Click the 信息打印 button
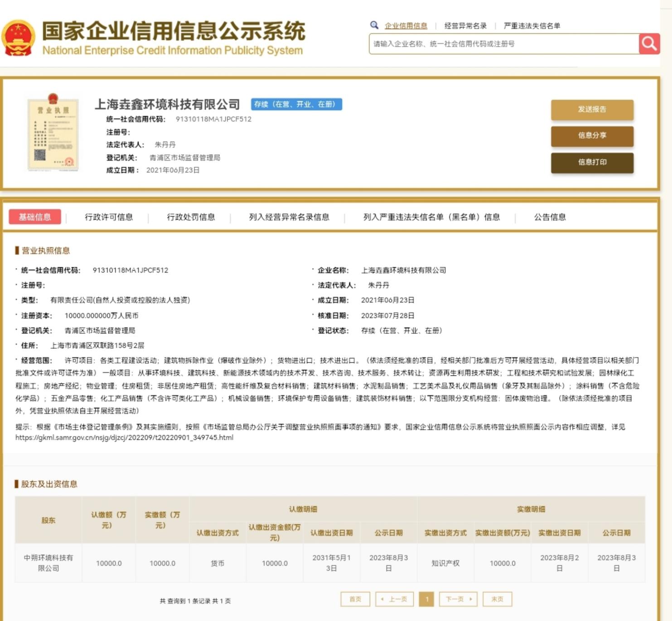 pyautogui.click(x=592, y=162)
